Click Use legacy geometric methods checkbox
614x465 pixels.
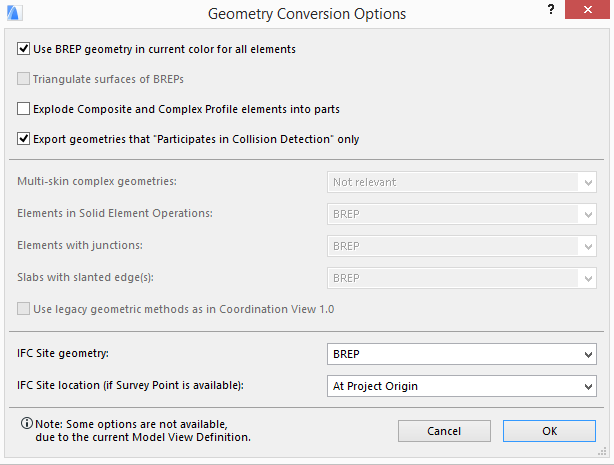(24, 309)
